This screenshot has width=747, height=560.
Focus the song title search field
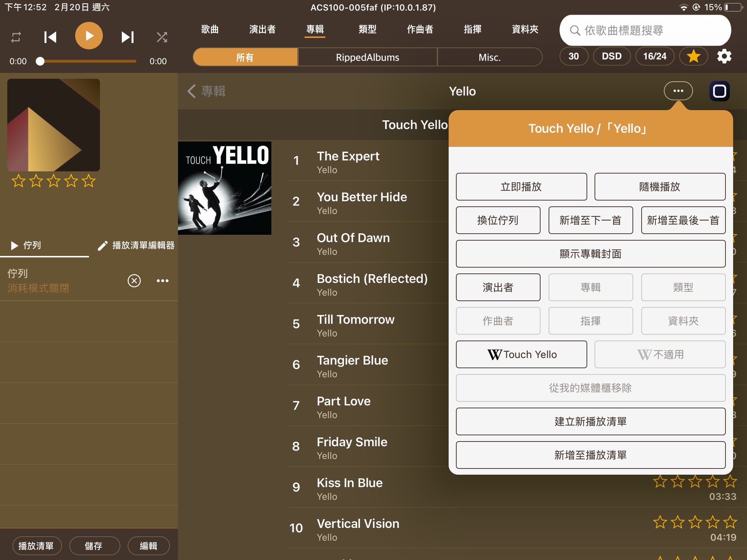coord(645,30)
